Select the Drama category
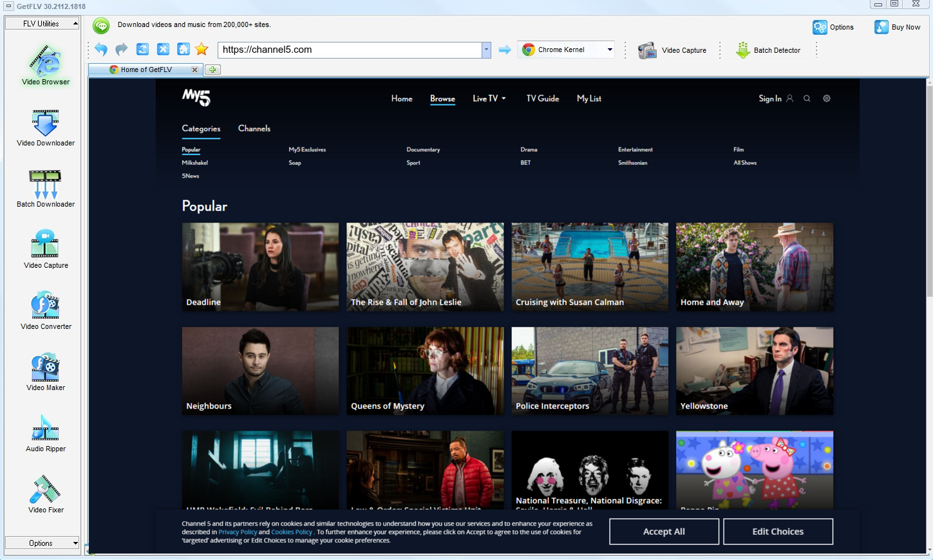 (529, 149)
